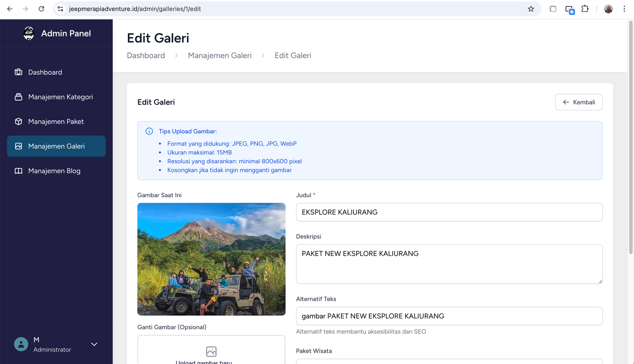
Task: Reload the page in browser
Action: (41, 9)
